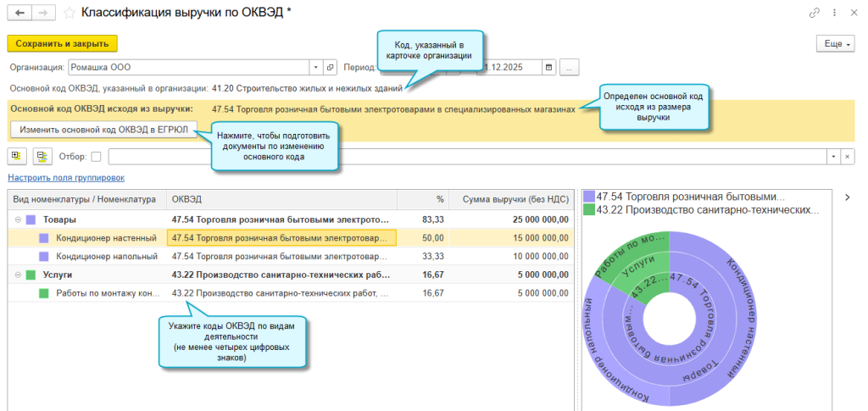This screenshot has width=868, height=411.
Task: Click the Сохранить и закрыть button
Action: 62,43
